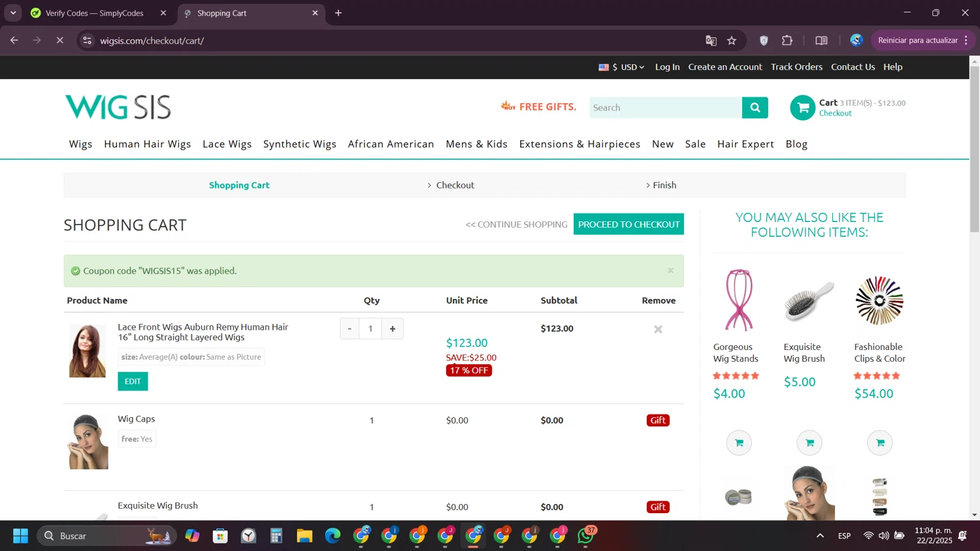Decrease quantity with minus button
The image size is (980, 551).
coord(350,328)
